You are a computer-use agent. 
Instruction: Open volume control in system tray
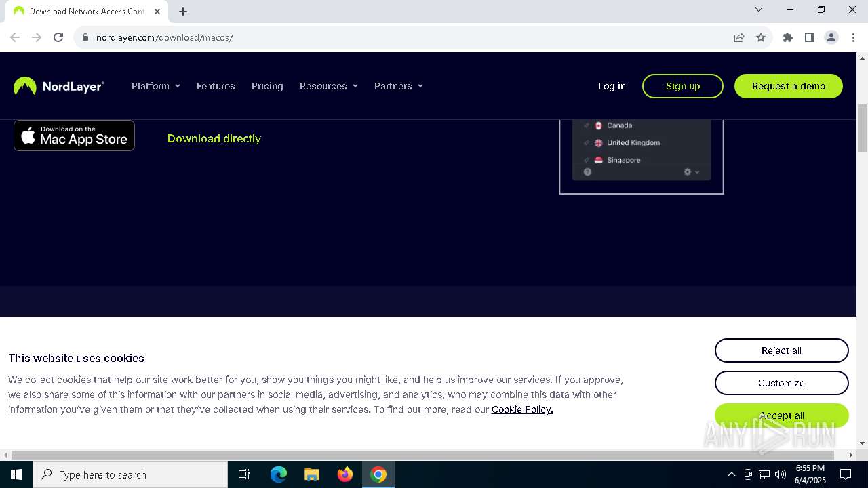(781, 474)
